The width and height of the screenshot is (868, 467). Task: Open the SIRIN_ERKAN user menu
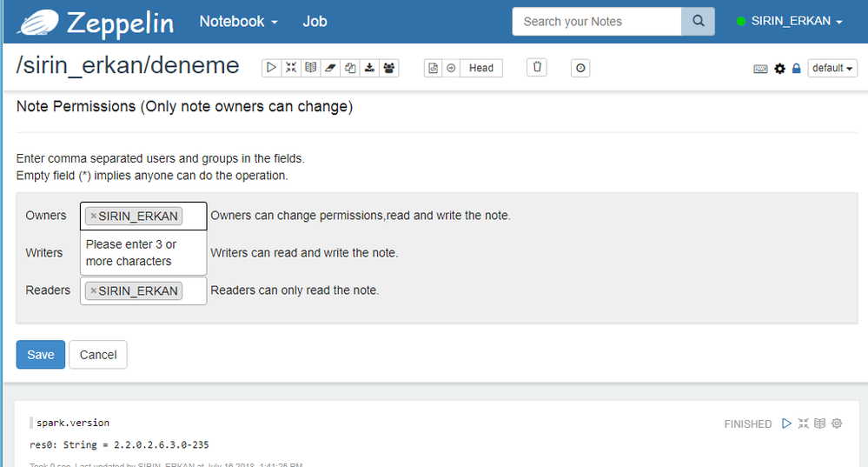click(790, 21)
